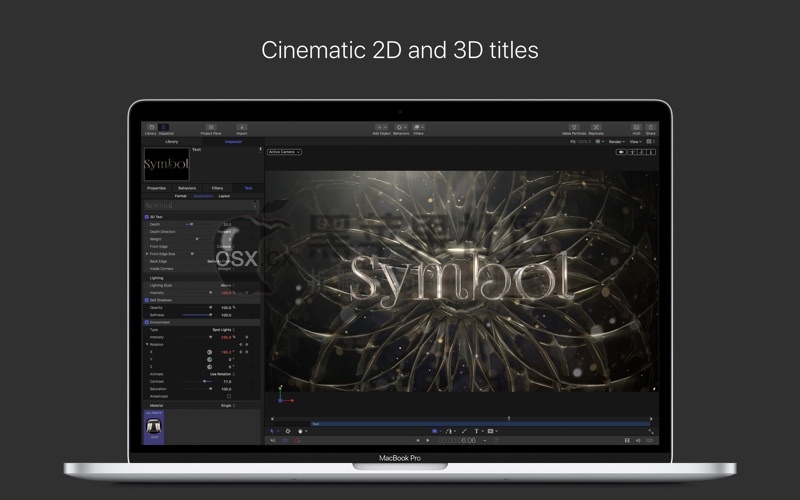Click the Make Particles icon
This screenshot has height=500, width=800.
[574, 127]
